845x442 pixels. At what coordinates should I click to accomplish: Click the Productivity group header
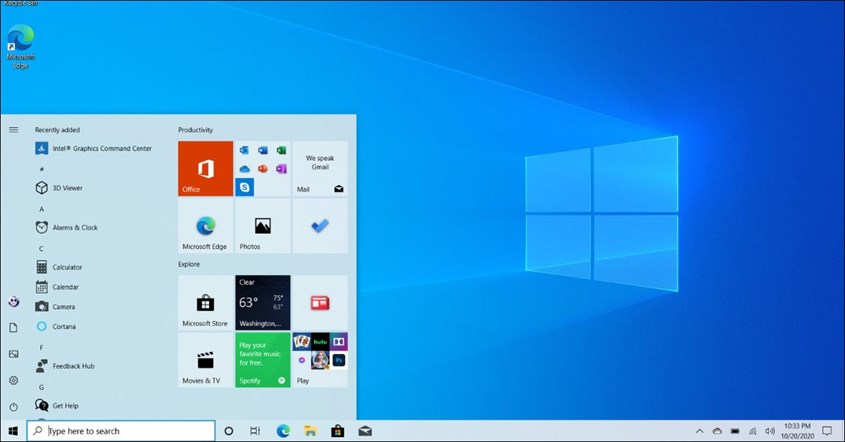point(196,130)
